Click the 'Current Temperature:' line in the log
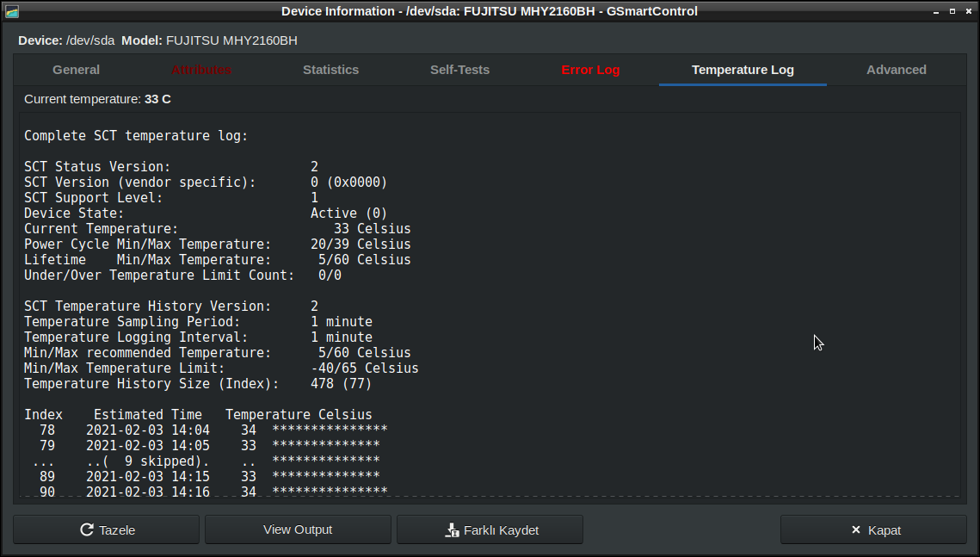Image resolution: width=980 pixels, height=557 pixels. tap(218, 229)
